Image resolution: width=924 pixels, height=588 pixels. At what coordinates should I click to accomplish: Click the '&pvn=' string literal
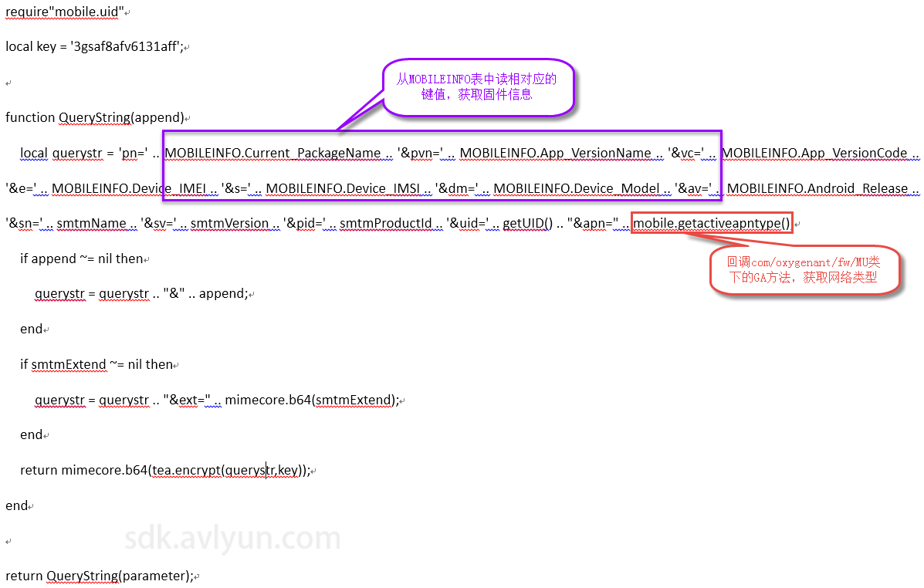[420, 154]
